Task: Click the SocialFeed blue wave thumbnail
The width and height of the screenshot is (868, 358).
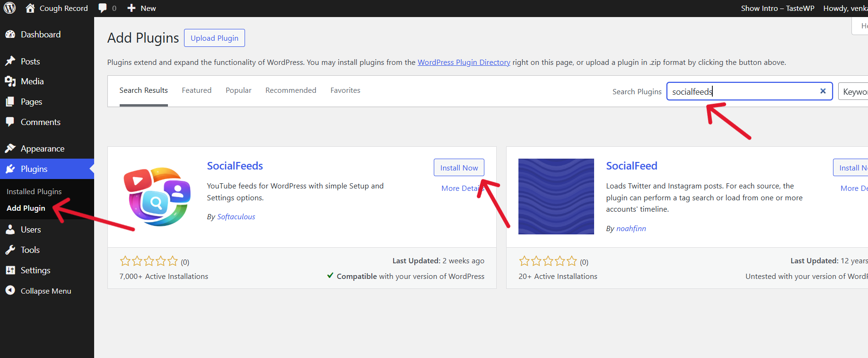Action: (556, 197)
